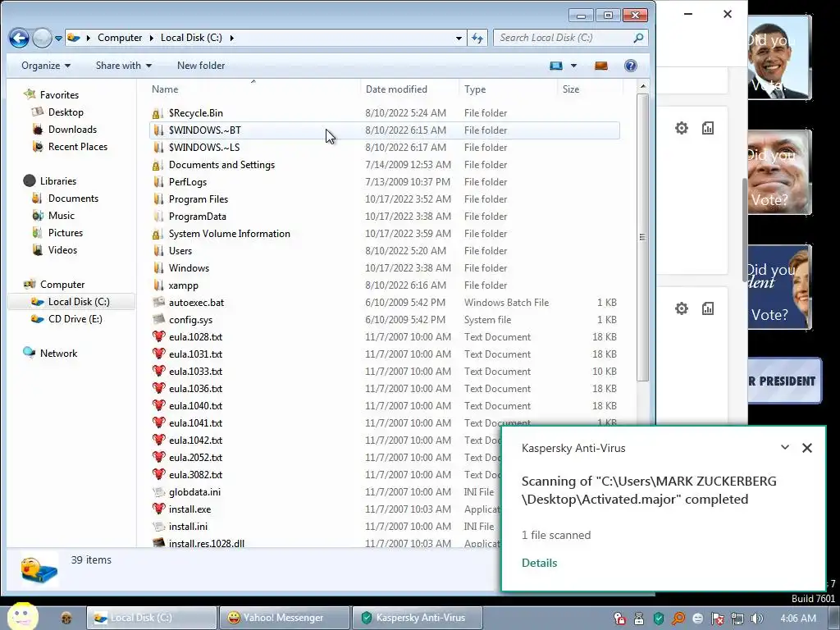Viewport: 840px width, 630px height.
Task: Open the Share with menu
Action: (x=123, y=66)
